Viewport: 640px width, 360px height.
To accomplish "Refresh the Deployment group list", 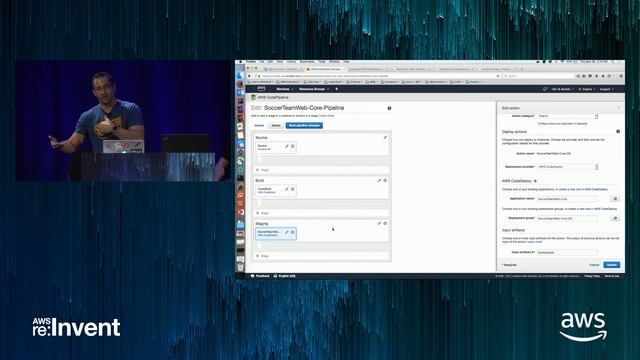I will coord(615,218).
